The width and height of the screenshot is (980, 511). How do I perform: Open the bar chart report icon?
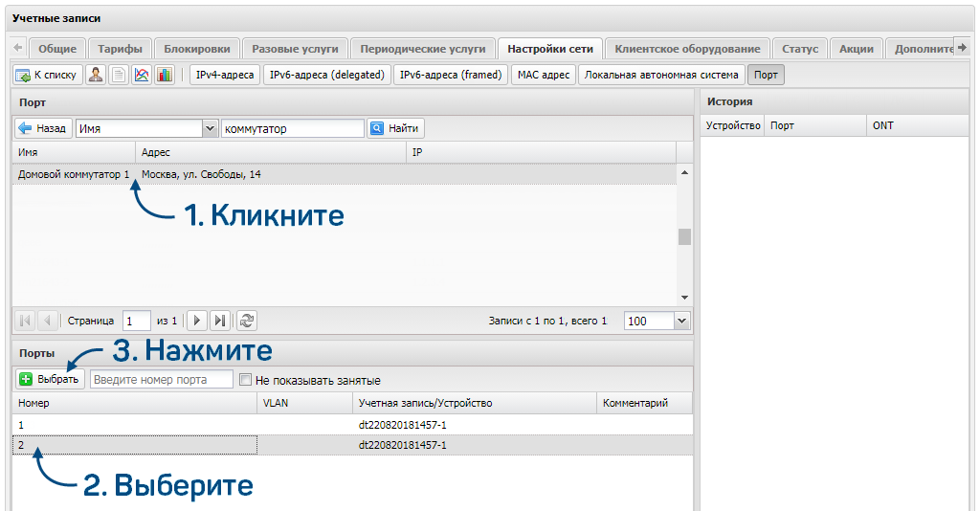coord(165,75)
